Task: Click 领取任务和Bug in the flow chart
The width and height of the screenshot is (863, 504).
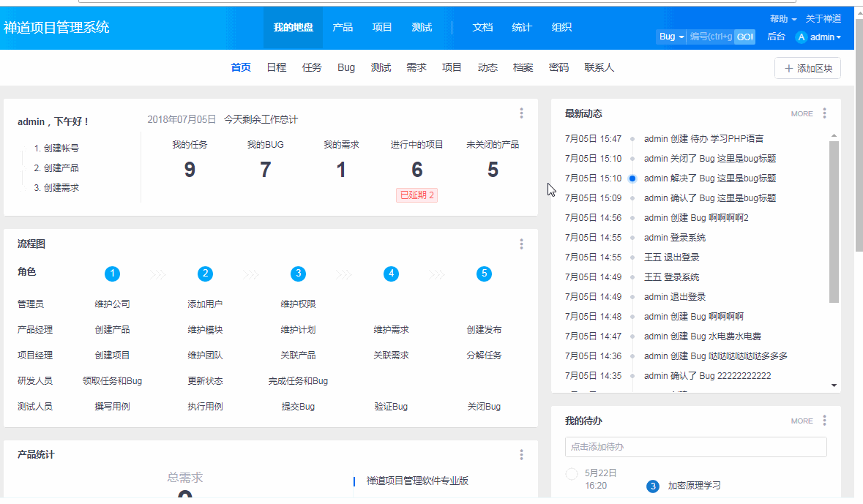Action: 112,381
